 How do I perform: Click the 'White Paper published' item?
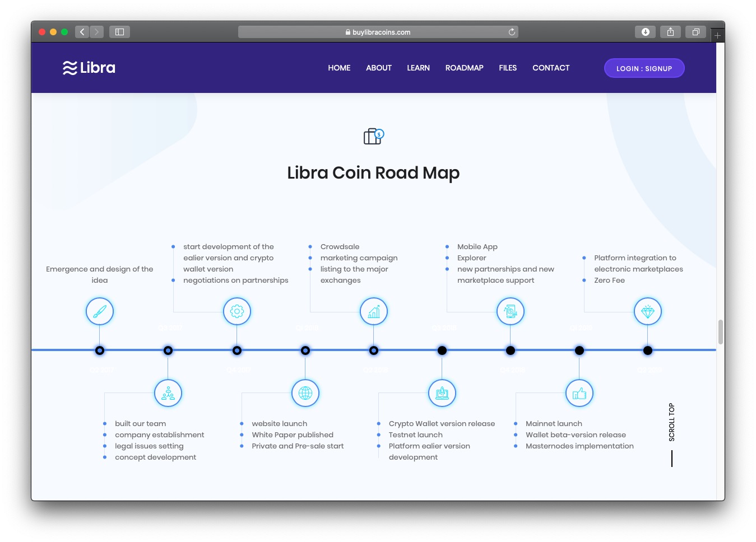pos(293,435)
